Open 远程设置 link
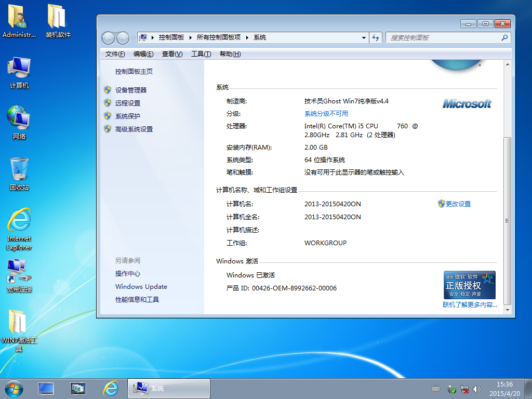Screen dimensions: 532x399 pos(128,103)
